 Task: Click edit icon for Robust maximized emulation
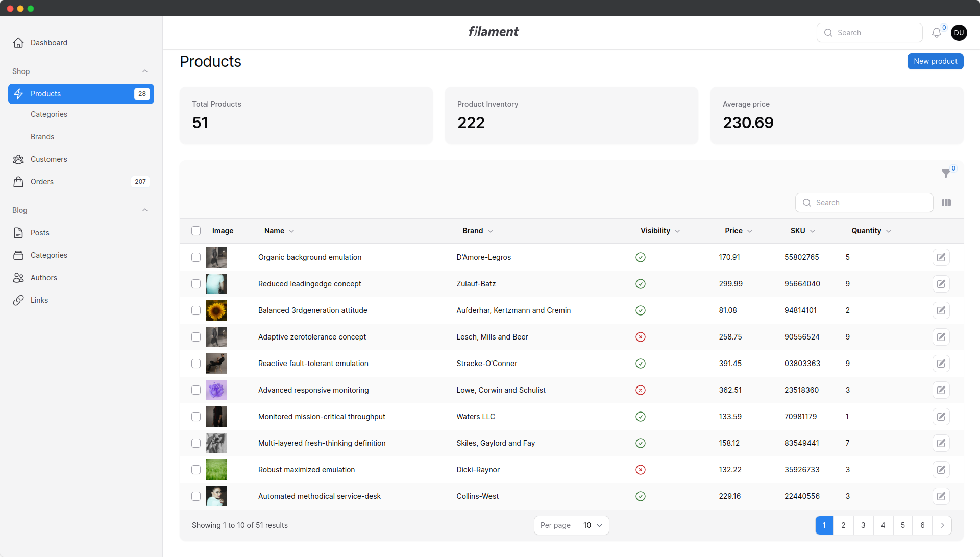coord(941,470)
